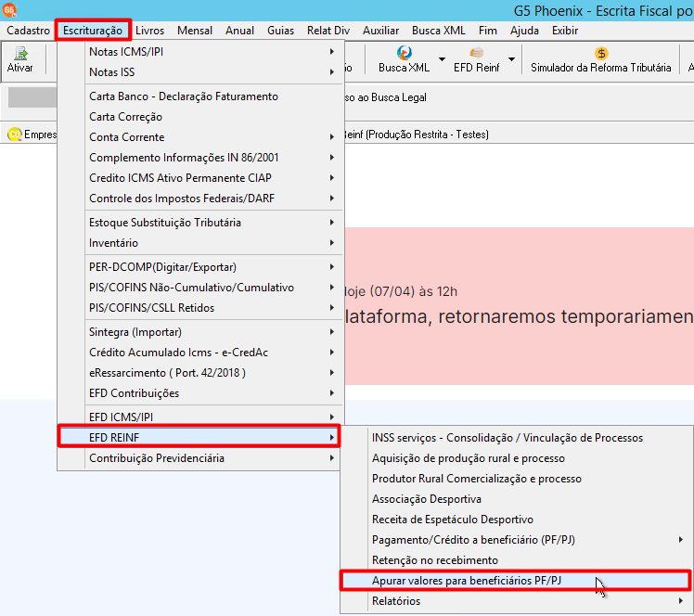Open the Fim menu

click(x=488, y=31)
